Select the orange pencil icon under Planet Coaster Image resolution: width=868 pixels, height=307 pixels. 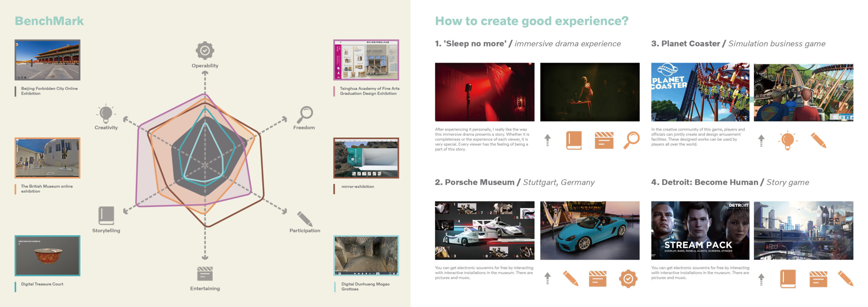818,140
